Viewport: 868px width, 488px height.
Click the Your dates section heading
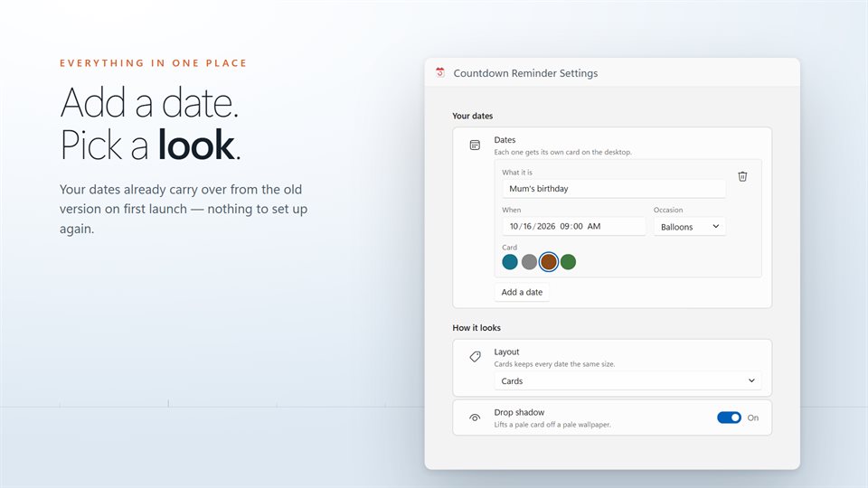[x=472, y=116]
